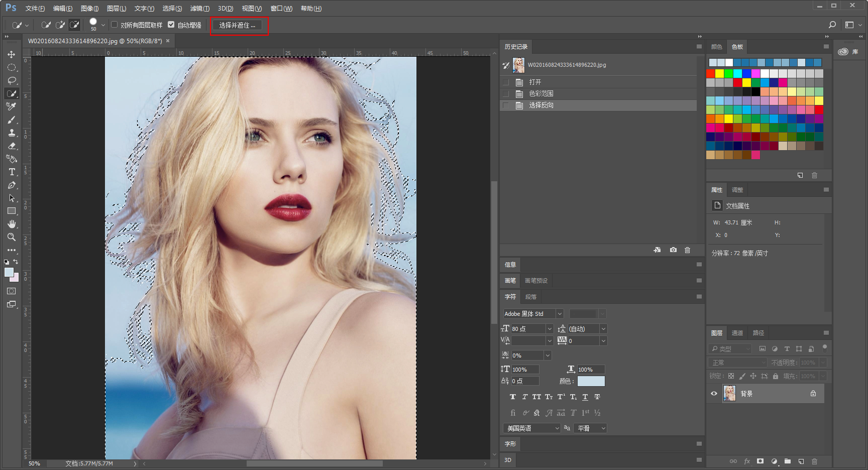Pick the Hand tool
This screenshot has width=868, height=470.
(12, 224)
